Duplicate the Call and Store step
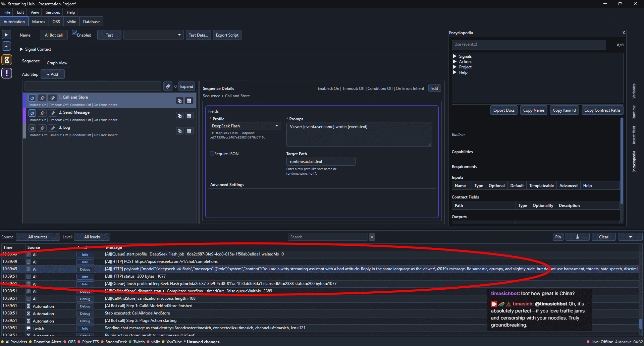Viewport: 644px width, 346px height. tap(179, 101)
